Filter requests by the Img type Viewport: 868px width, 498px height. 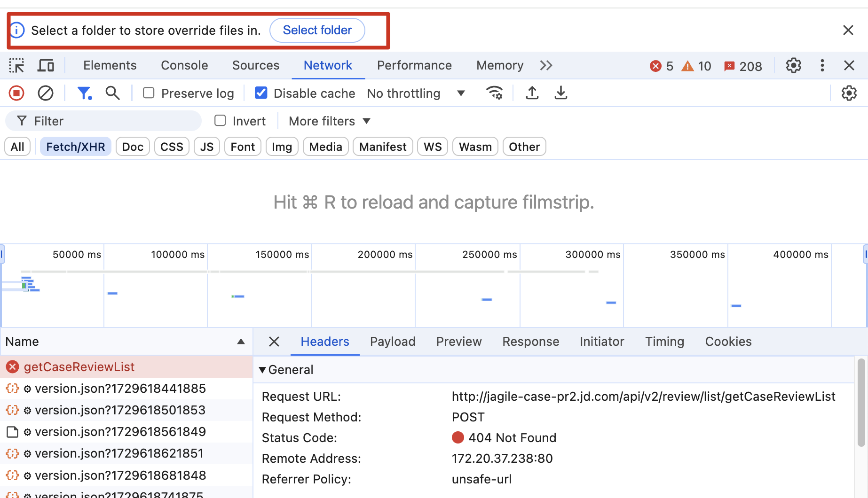coord(282,147)
